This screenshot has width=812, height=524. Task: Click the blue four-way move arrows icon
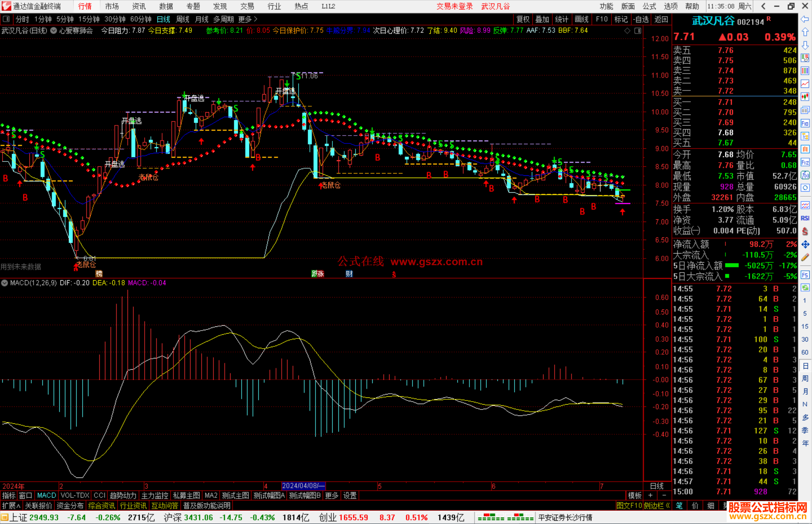tap(805, 245)
